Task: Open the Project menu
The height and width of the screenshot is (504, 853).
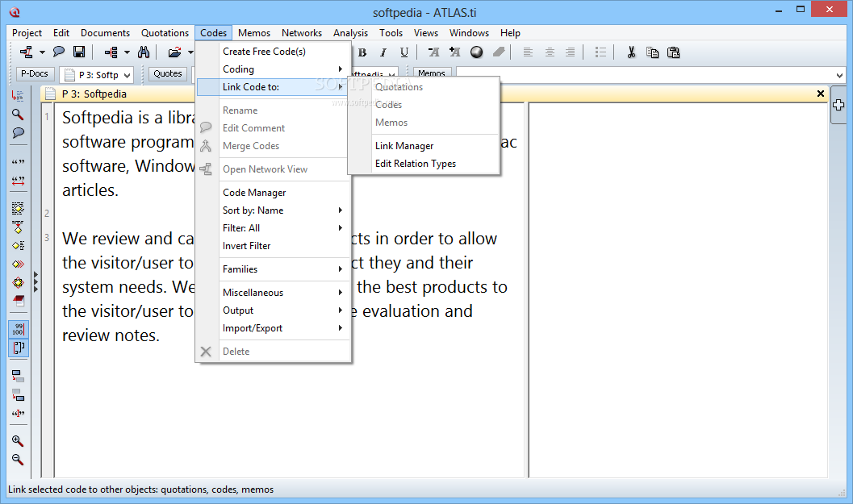Action: click(x=27, y=32)
